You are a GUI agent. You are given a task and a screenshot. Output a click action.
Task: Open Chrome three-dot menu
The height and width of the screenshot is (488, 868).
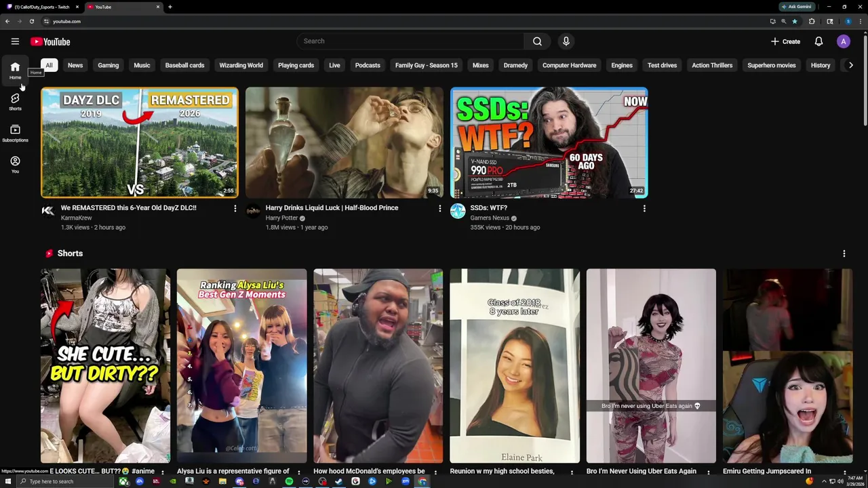861,21
